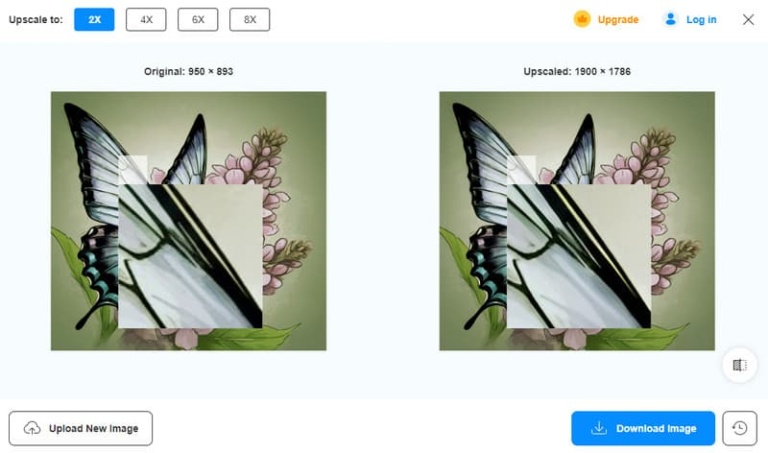
Task: Switch upscaling to 6X
Action: tap(198, 20)
